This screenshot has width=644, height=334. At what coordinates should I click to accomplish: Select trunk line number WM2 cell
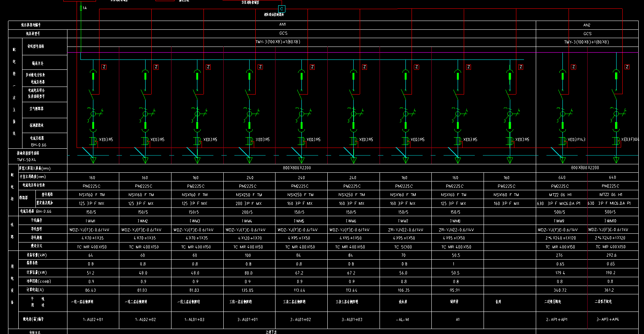click(143, 221)
